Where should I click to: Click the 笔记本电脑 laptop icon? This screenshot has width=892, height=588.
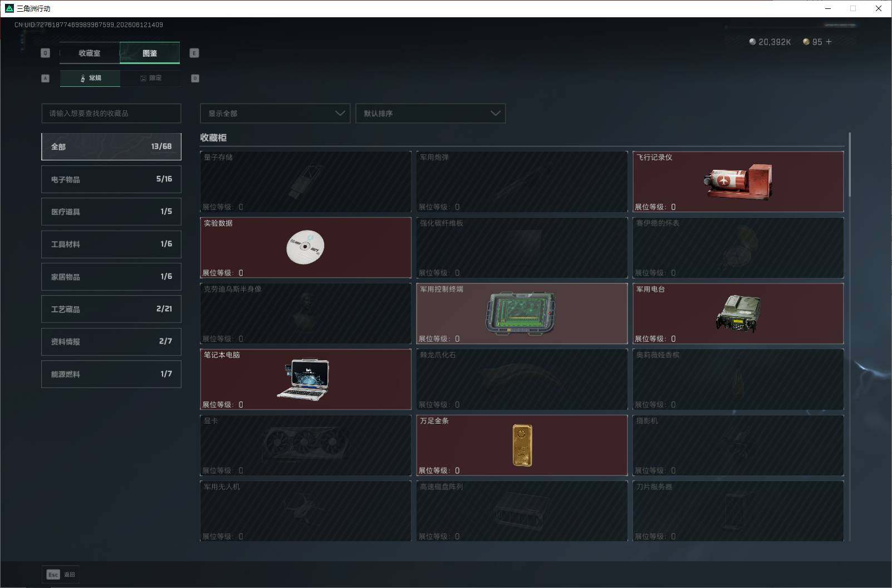pos(303,379)
